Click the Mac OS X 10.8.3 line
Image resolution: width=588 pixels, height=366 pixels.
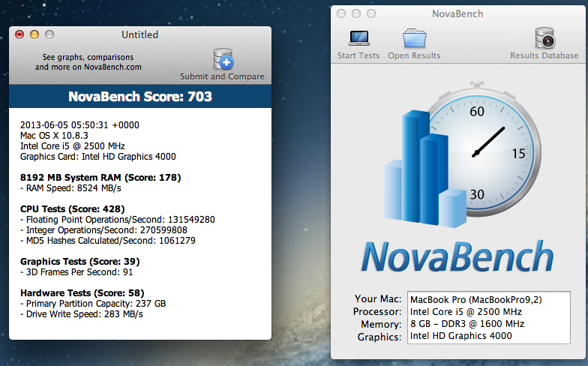click(x=54, y=135)
